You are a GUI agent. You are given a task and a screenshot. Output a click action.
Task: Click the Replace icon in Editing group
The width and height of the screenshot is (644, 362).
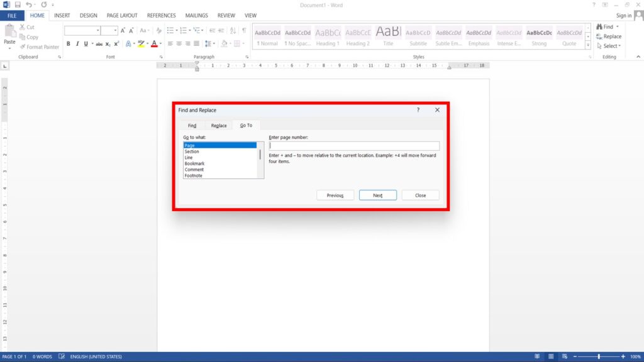pyautogui.click(x=608, y=36)
